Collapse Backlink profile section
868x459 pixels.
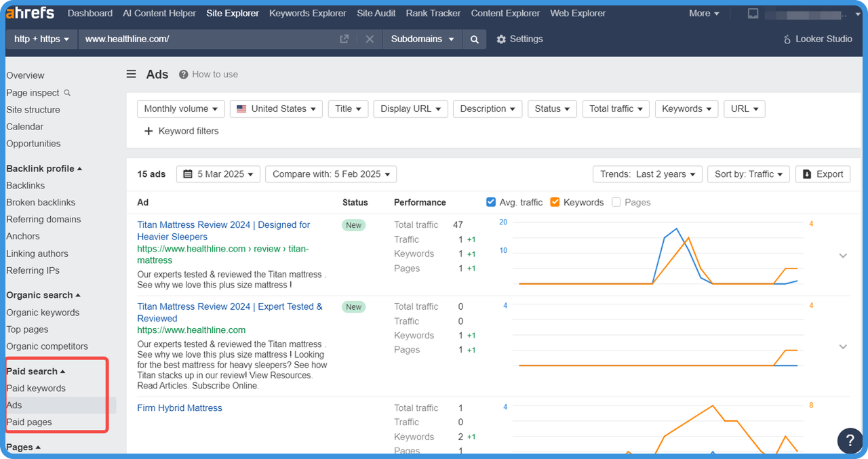[x=44, y=169]
